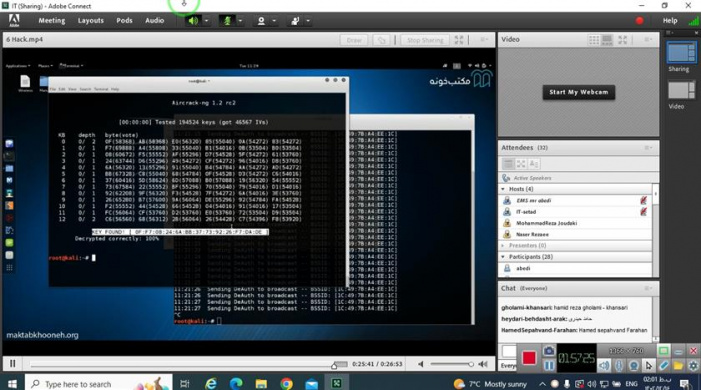Click the Stop Sharing button
The height and width of the screenshot is (390, 701).
click(x=425, y=40)
